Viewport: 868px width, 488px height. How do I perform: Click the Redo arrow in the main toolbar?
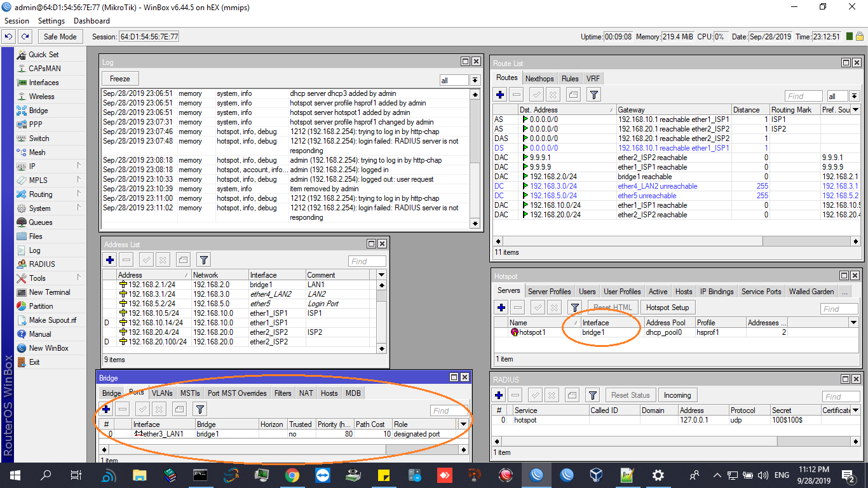pyautogui.click(x=25, y=37)
